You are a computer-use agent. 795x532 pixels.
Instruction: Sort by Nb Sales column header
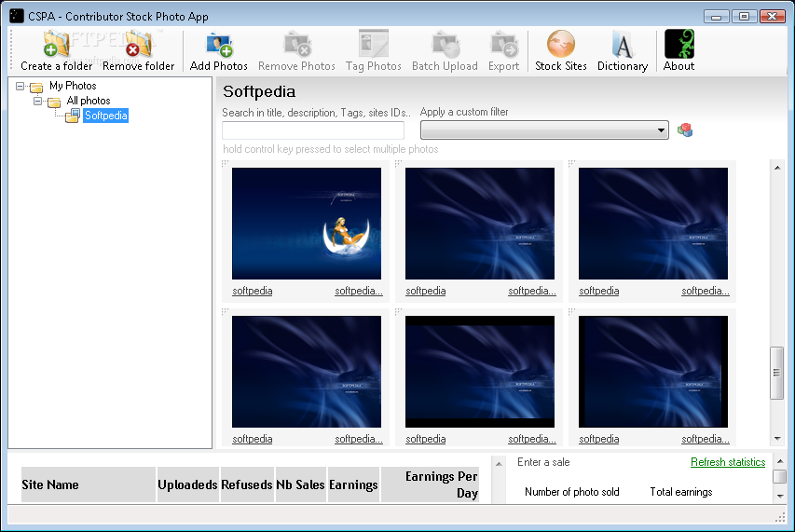[301, 484]
